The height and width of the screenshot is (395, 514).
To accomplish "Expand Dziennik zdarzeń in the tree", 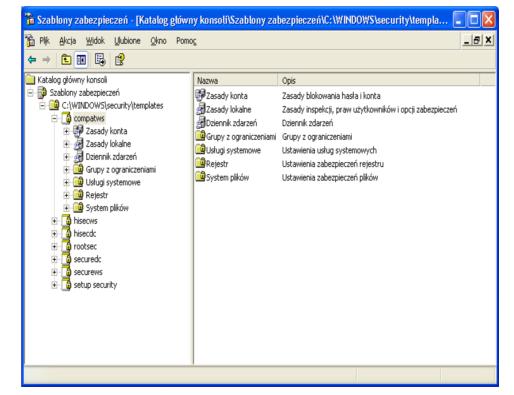I will (x=66, y=157).
